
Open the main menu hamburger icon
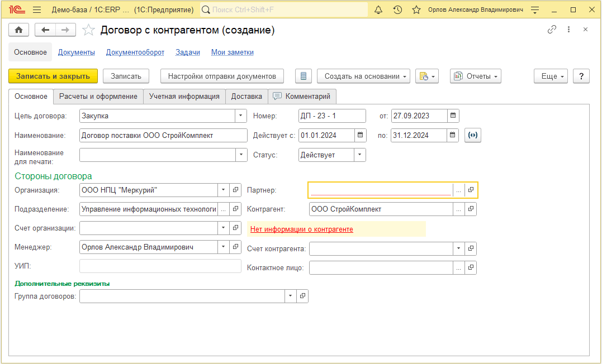pos(37,10)
